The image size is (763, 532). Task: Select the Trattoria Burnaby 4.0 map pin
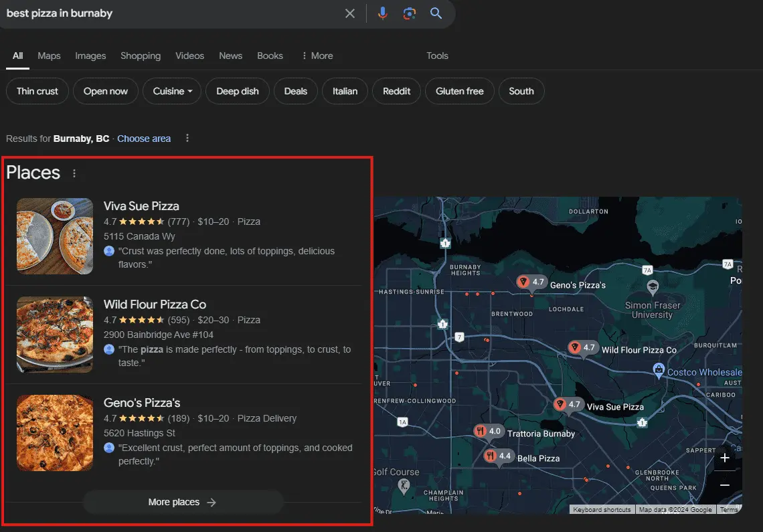[488, 431]
